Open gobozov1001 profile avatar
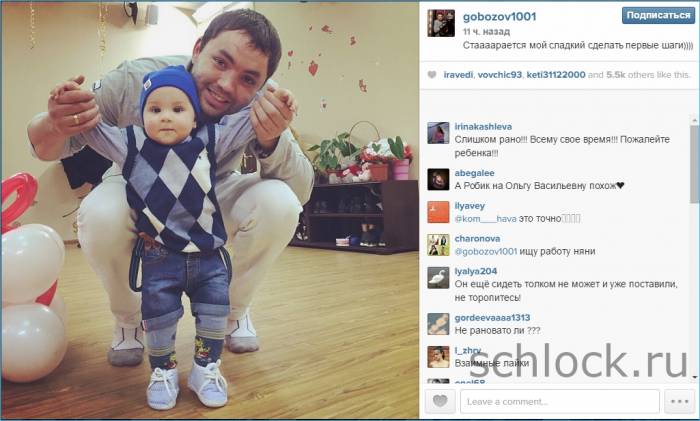Image resolution: width=700 pixels, height=421 pixels. 441,23
